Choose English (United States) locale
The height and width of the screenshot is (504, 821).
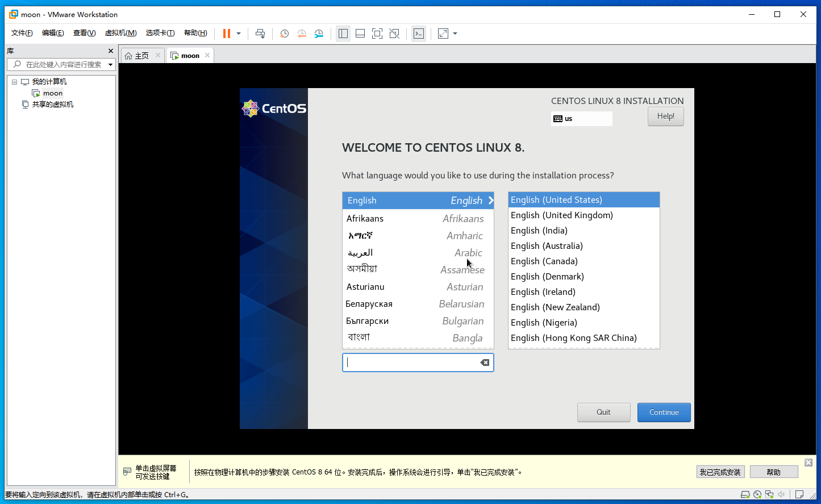click(x=584, y=200)
